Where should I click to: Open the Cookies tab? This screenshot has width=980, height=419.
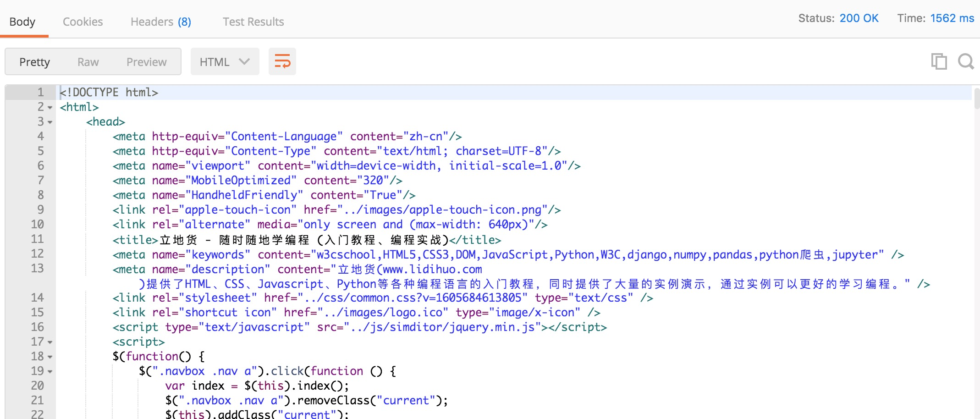(83, 22)
